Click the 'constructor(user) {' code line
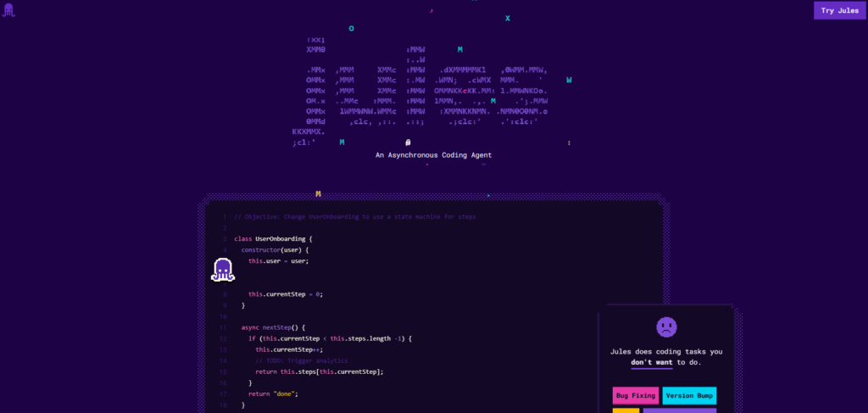Screen dimensions: 868x413 (275, 250)
